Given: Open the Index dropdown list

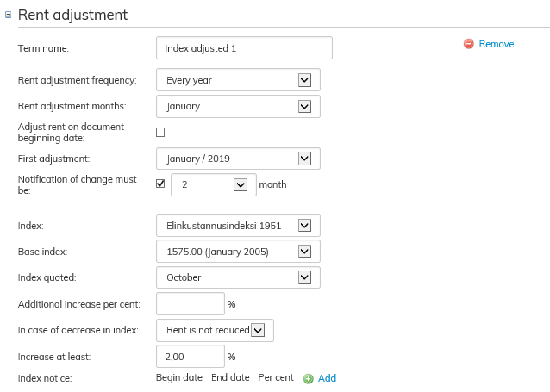Looking at the screenshot, I should (303, 225).
